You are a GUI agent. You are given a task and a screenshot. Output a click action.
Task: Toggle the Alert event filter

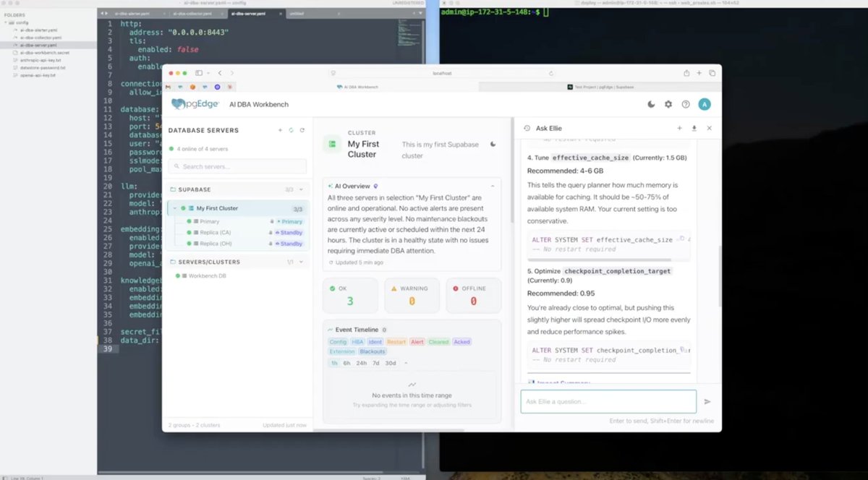(417, 342)
